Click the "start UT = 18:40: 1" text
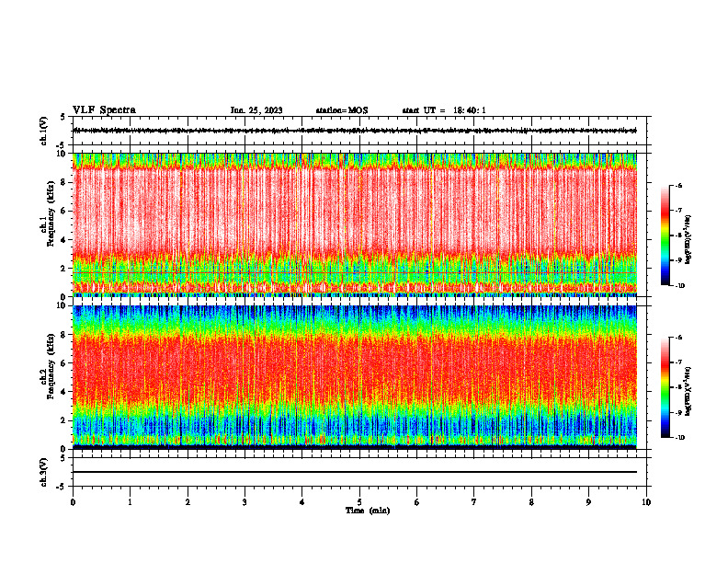The height and width of the screenshot is (563, 728). 444,110
